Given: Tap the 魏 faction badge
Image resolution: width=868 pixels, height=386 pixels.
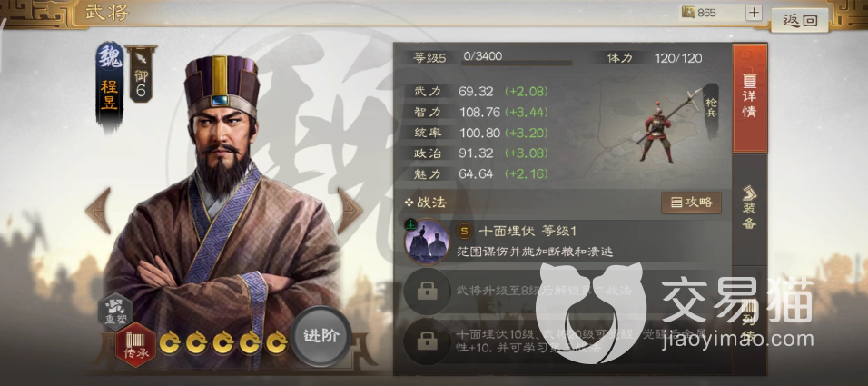Looking at the screenshot, I should tap(110, 57).
